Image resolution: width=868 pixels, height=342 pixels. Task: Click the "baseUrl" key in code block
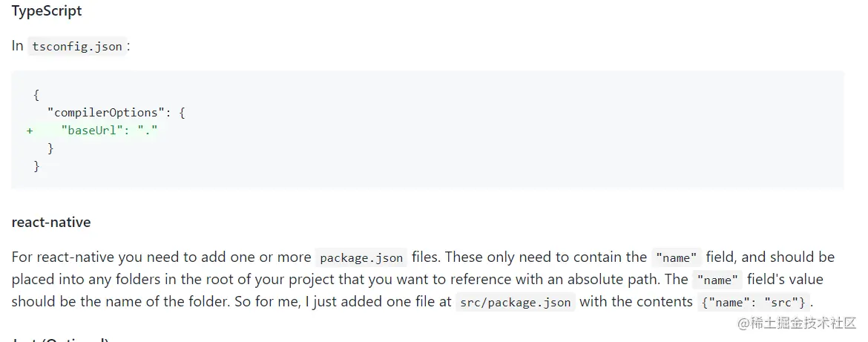(93, 131)
